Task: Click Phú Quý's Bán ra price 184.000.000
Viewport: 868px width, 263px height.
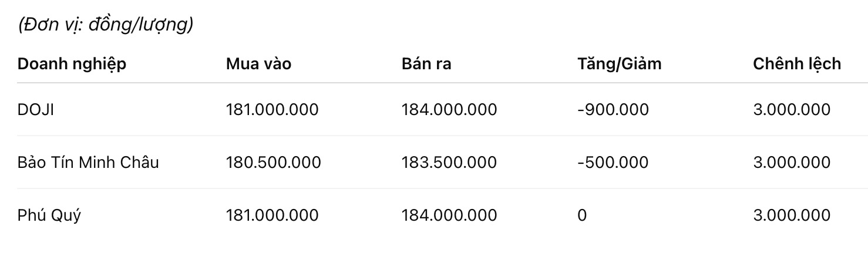Action: point(449,215)
